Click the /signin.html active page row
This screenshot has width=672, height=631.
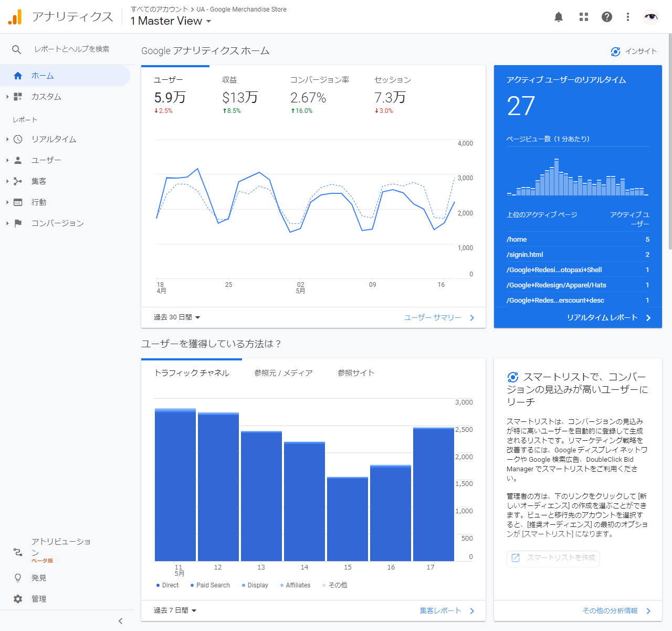coord(578,255)
